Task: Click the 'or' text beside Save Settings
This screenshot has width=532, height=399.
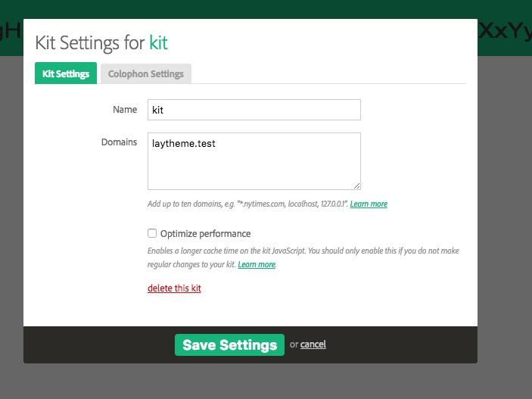Action: 294,344
